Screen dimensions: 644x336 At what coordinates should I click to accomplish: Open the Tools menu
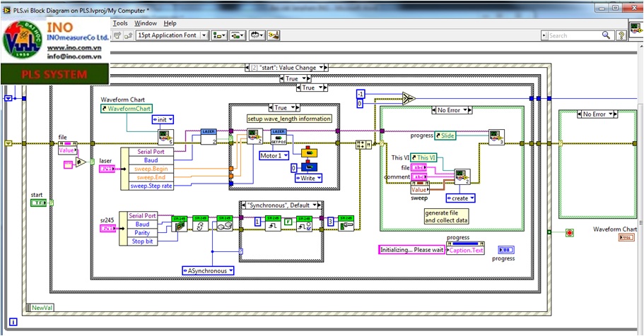pos(121,23)
